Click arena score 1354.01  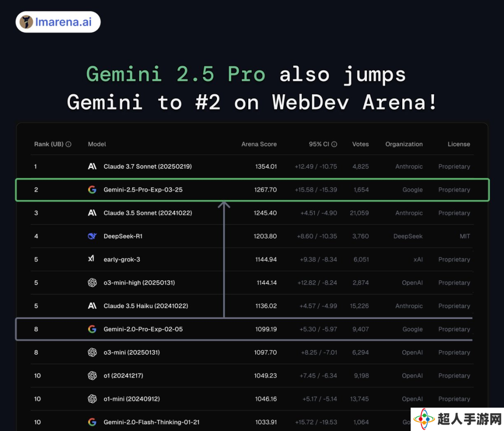(x=266, y=166)
